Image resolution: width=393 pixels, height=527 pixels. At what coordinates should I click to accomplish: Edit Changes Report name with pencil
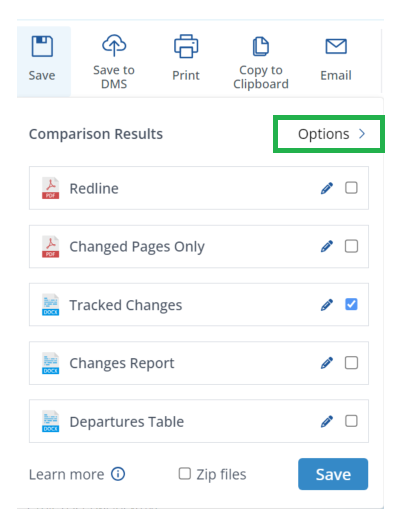click(326, 363)
